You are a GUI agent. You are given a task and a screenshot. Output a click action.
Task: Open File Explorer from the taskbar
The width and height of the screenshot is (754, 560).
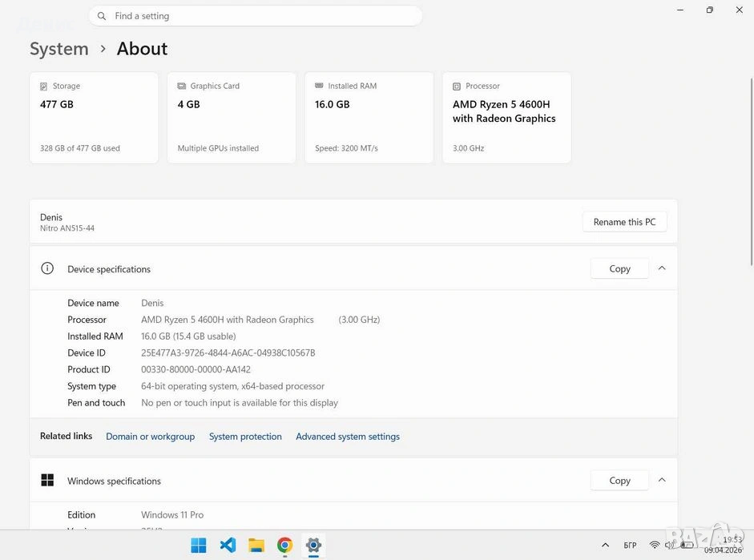(x=256, y=546)
